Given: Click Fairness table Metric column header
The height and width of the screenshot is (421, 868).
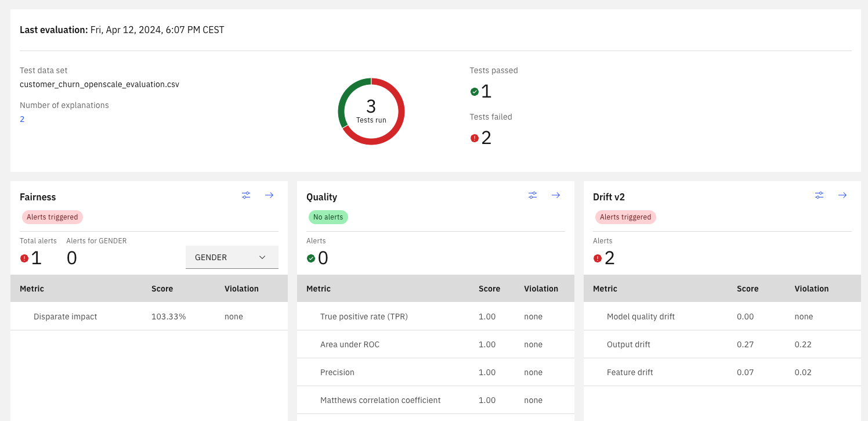Looking at the screenshot, I should click(32, 289).
